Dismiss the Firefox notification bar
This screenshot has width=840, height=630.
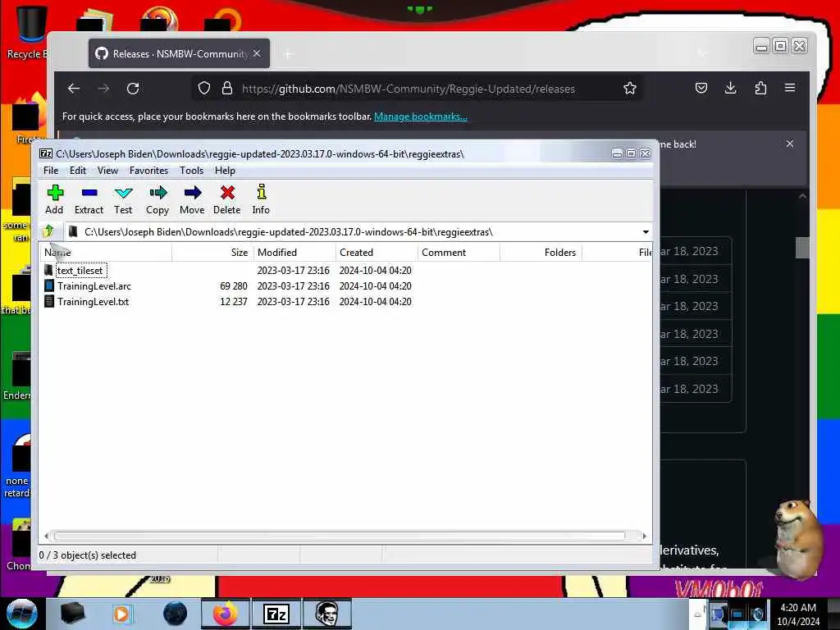(790, 144)
